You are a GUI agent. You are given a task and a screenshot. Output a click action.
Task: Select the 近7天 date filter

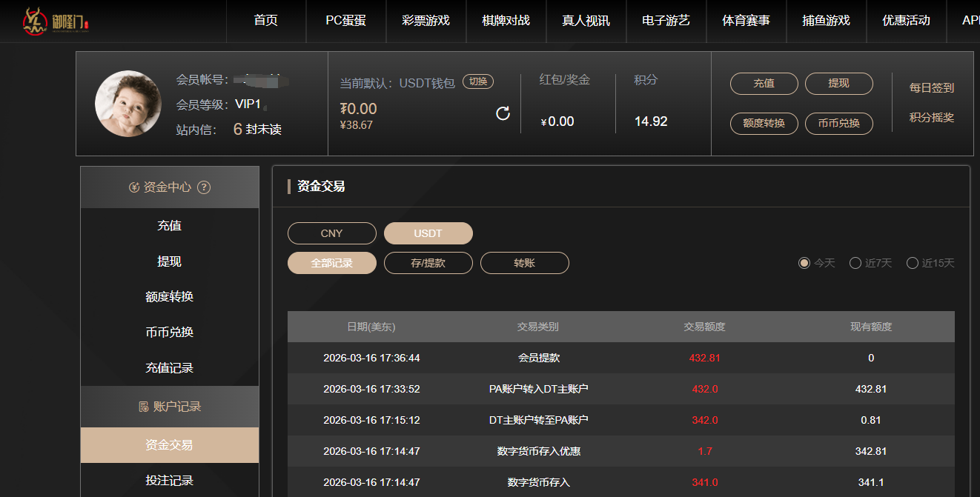(x=855, y=263)
